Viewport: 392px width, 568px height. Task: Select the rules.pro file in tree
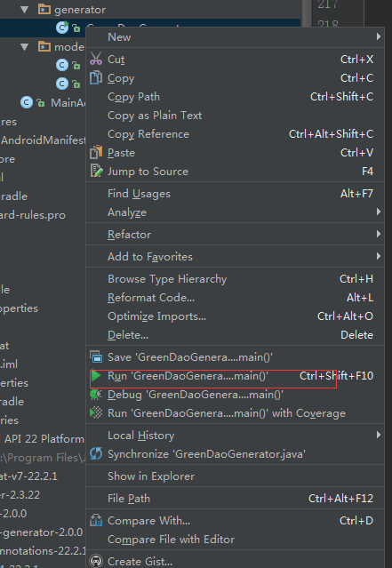(x=33, y=215)
